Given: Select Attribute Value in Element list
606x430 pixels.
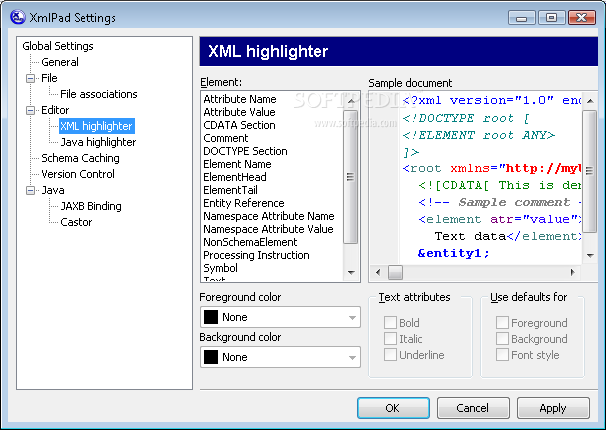Looking at the screenshot, I should (x=240, y=112).
